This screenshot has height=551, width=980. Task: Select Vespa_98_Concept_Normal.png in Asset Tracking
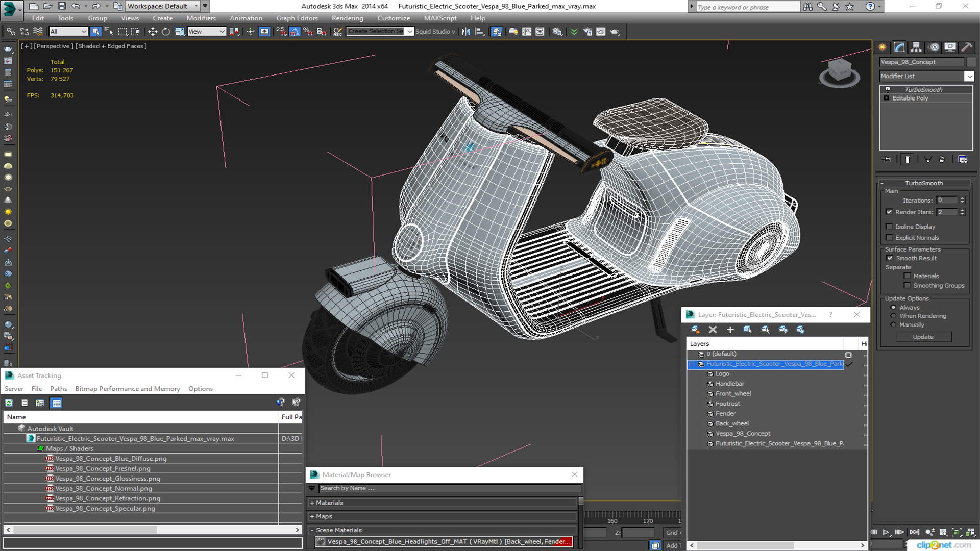104,488
